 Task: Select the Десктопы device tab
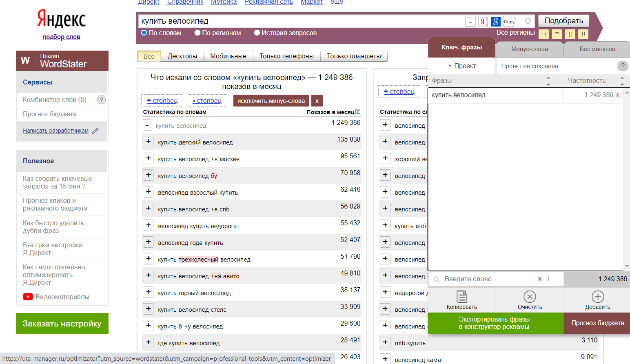click(x=182, y=56)
